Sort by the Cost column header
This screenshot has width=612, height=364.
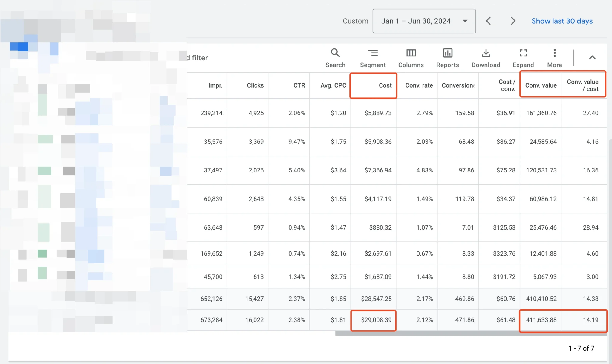coord(385,85)
